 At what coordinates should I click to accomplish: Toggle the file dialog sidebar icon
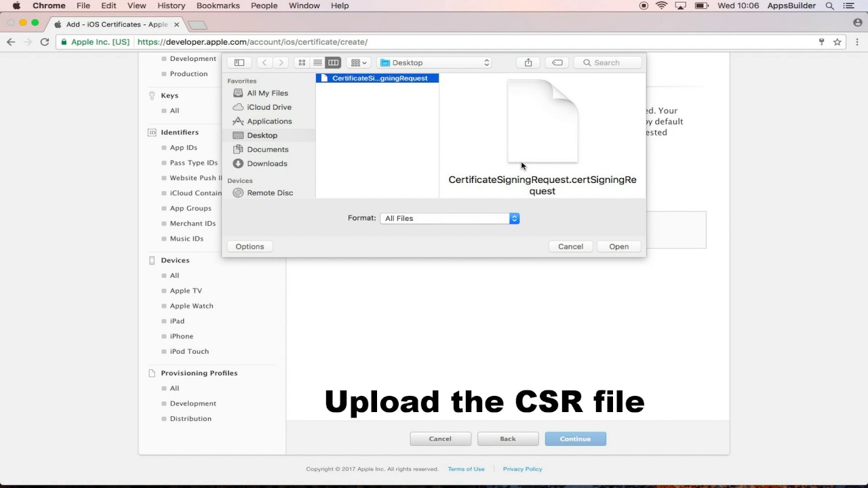[x=239, y=62]
